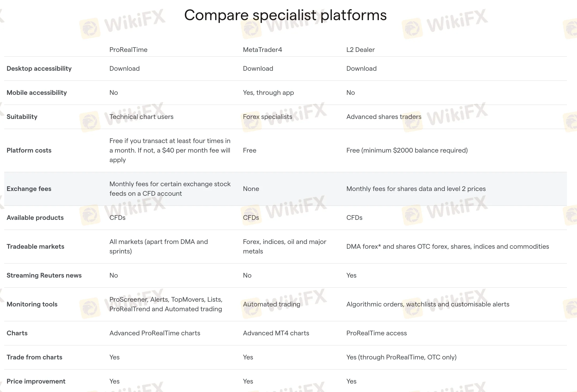The height and width of the screenshot is (392, 577).
Task: Select the Price improvement row label
Action: pos(36,381)
